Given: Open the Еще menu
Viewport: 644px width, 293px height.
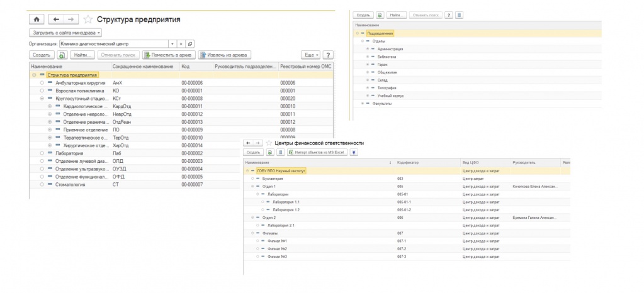Looking at the screenshot, I should [311, 55].
